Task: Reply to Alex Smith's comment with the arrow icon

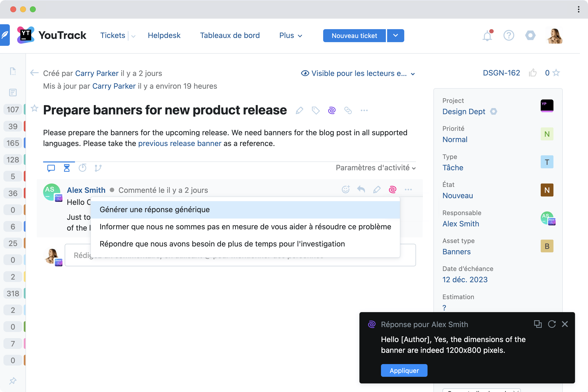Action: pyautogui.click(x=361, y=189)
